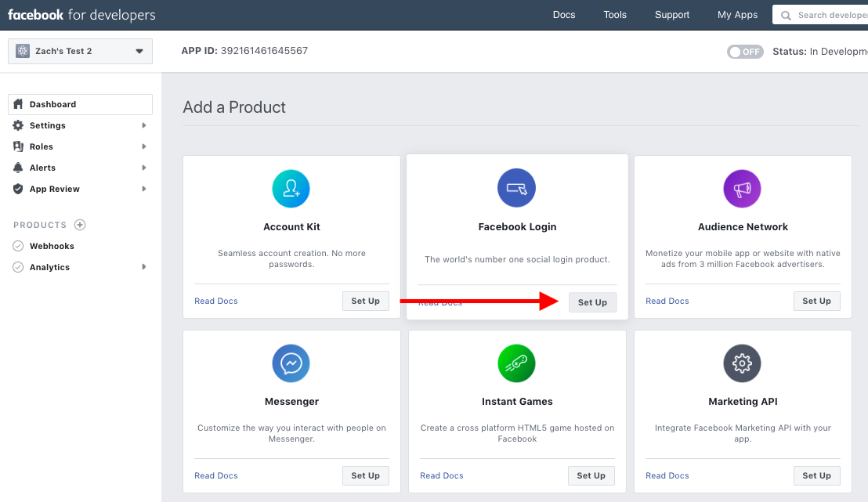
Task: Set up Account Kit
Action: coord(365,301)
